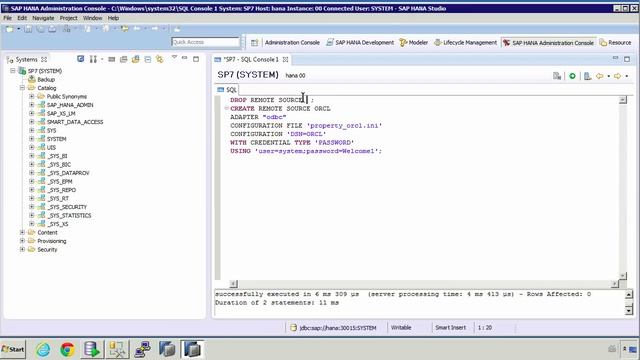Image resolution: width=640 pixels, height=360 pixels.
Task: Close the Systems view tab
Action: pos(44,60)
